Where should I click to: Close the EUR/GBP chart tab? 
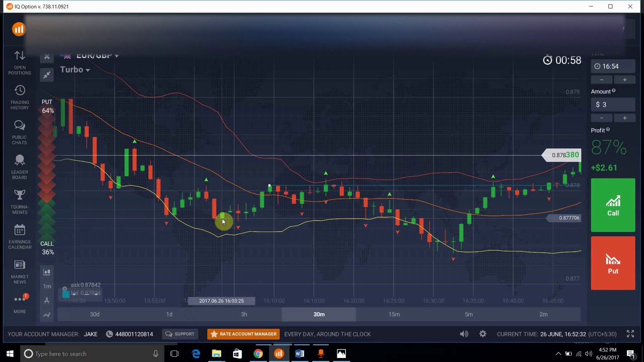[47, 56]
